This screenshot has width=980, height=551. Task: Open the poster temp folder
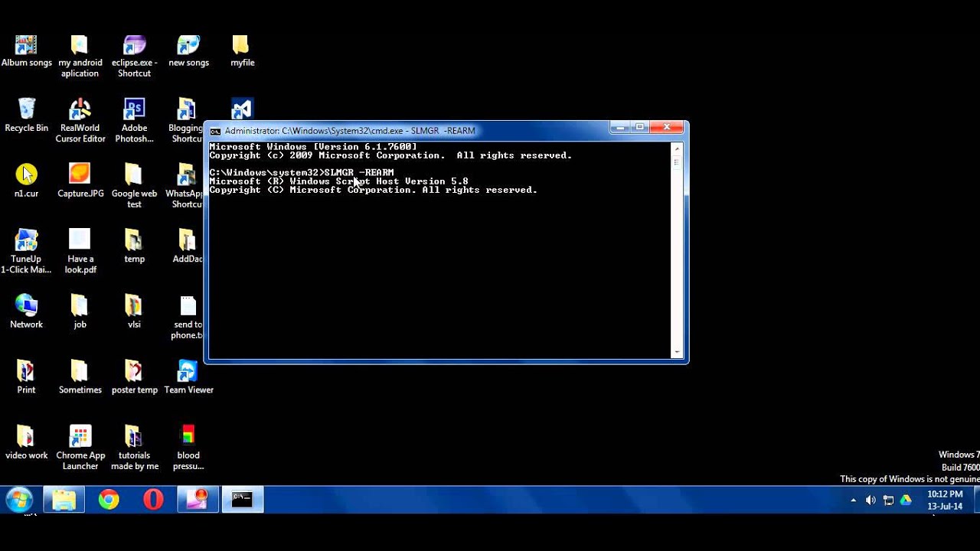click(x=134, y=377)
